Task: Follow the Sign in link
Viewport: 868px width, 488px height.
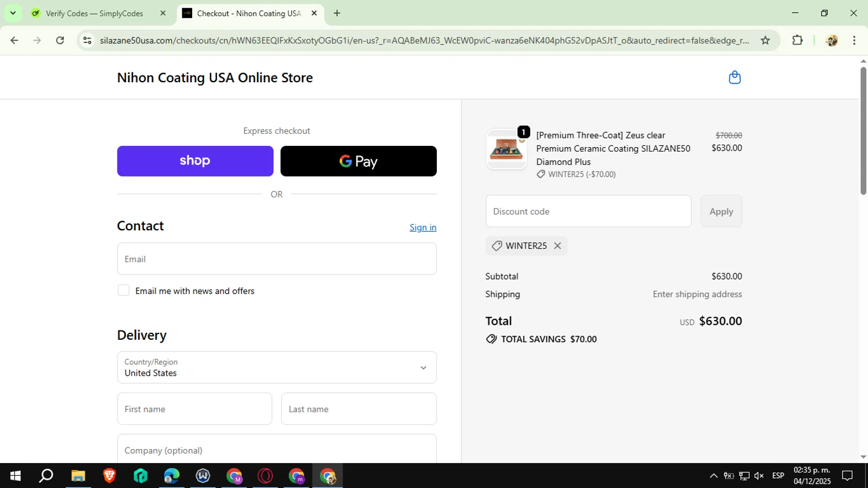Action: (423, 228)
